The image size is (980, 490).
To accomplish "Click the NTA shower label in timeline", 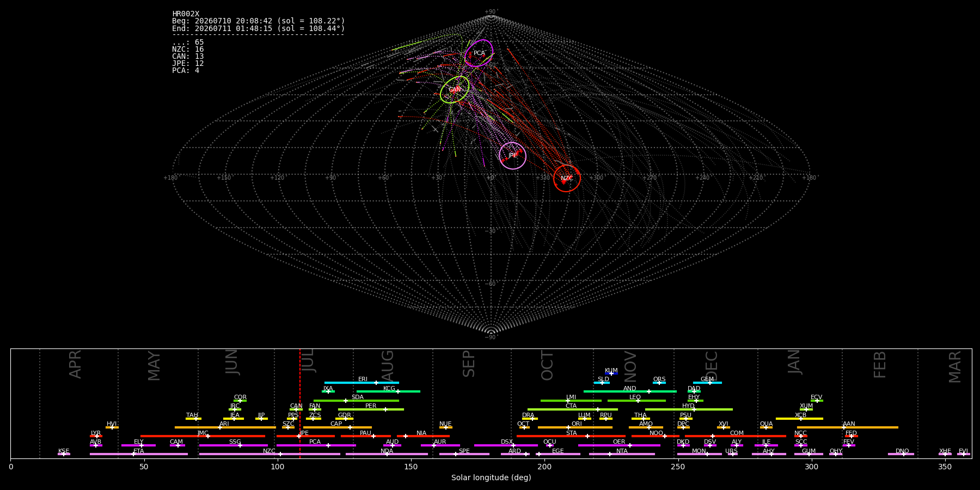I will [x=622, y=451].
